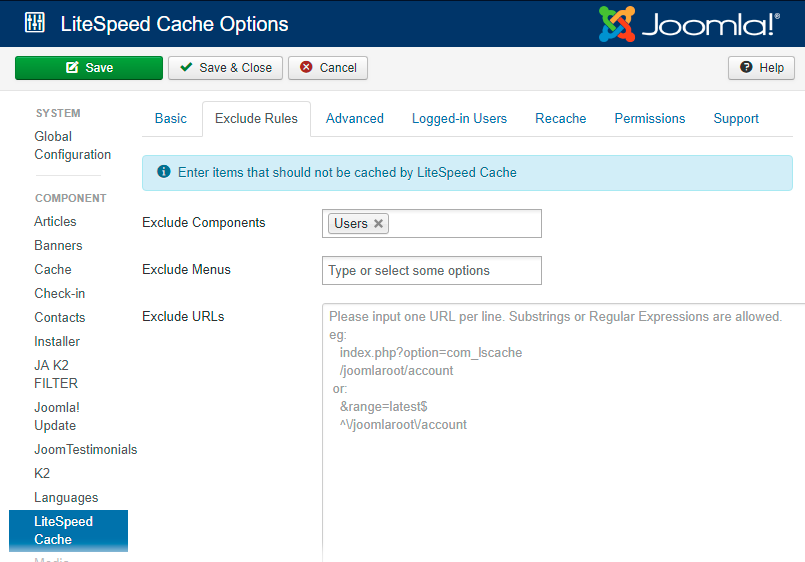Open Contacts component settings

tap(60, 318)
